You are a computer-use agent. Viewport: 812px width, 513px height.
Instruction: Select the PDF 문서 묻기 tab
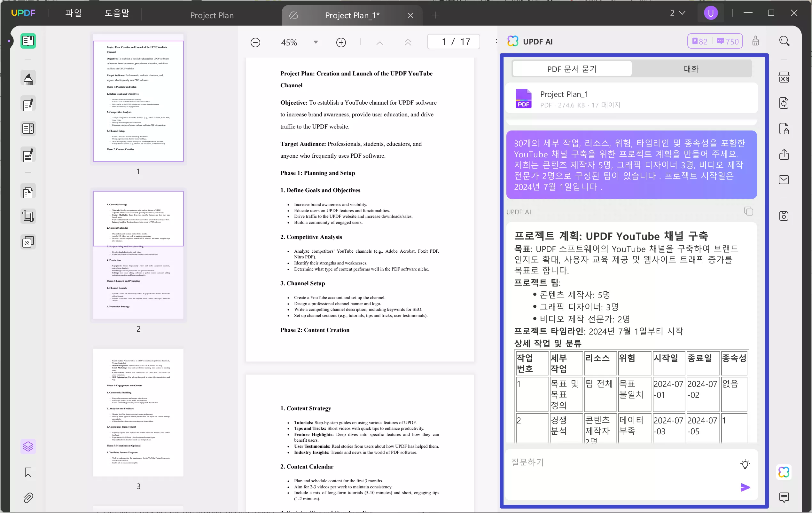572,69
